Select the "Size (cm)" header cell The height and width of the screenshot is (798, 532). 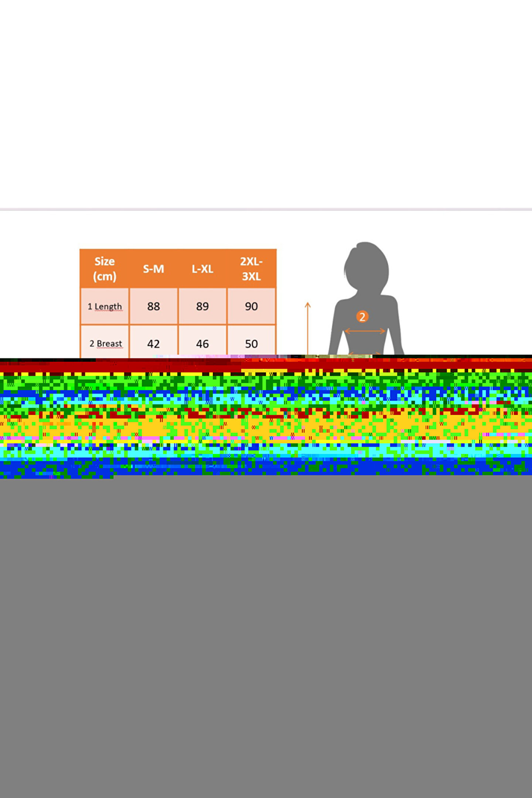(x=105, y=269)
